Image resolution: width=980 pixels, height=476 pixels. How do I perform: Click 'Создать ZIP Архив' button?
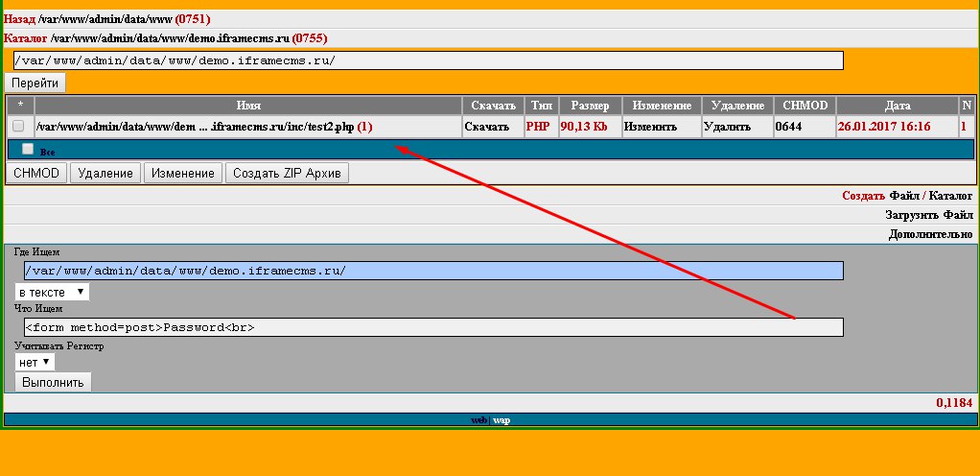tap(288, 173)
